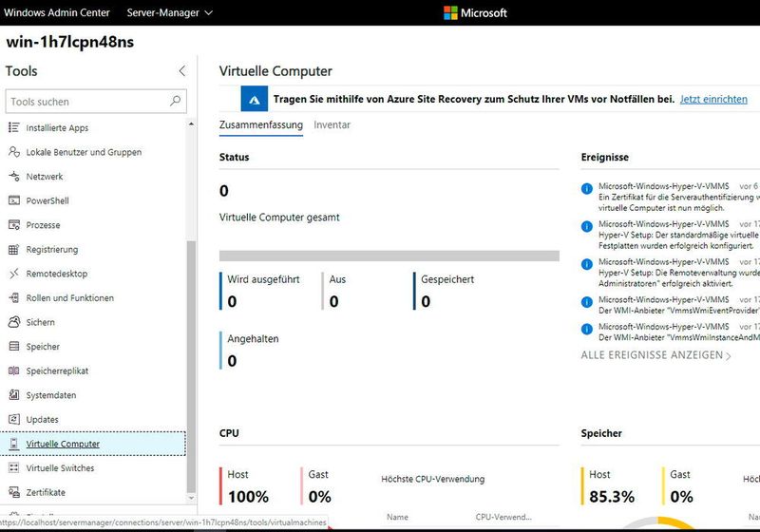Click the CPU-Verwend... column header
760x532 pixels.
pyautogui.click(x=503, y=517)
